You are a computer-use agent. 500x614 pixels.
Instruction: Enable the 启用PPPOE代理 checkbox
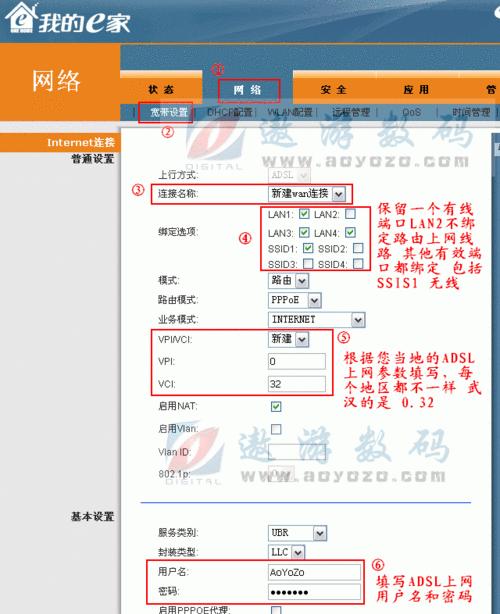click(x=276, y=610)
